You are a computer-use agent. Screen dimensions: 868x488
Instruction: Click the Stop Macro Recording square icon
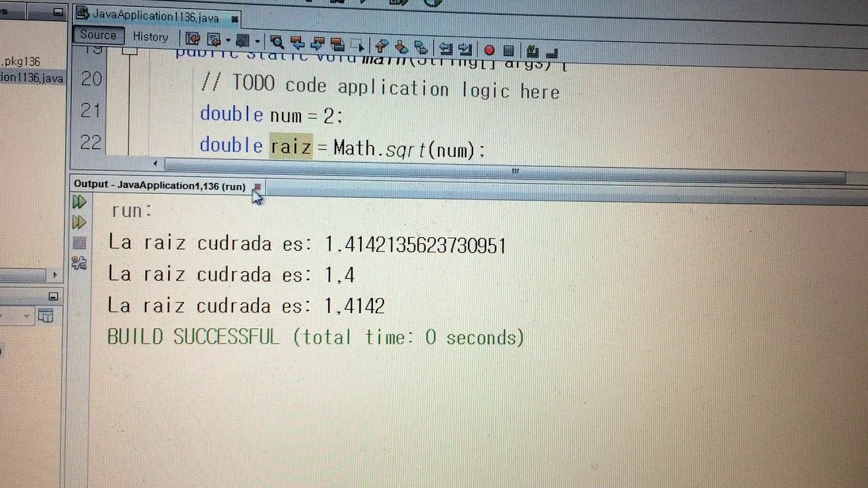[x=509, y=51]
